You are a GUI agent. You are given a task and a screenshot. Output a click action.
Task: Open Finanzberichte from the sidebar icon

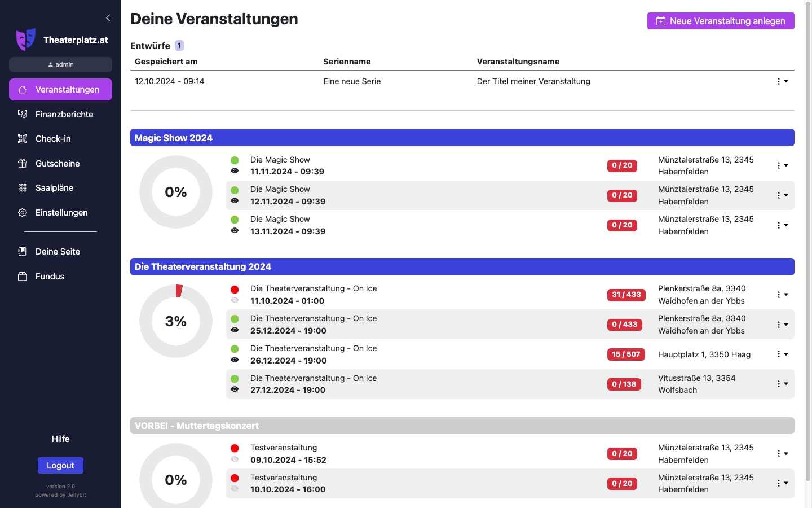pos(23,114)
